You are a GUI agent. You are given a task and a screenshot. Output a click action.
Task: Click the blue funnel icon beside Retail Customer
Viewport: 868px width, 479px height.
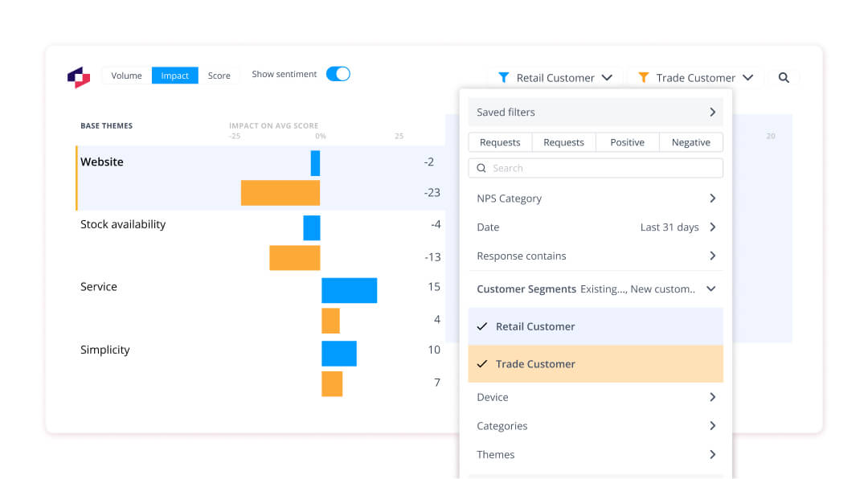[x=505, y=77]
